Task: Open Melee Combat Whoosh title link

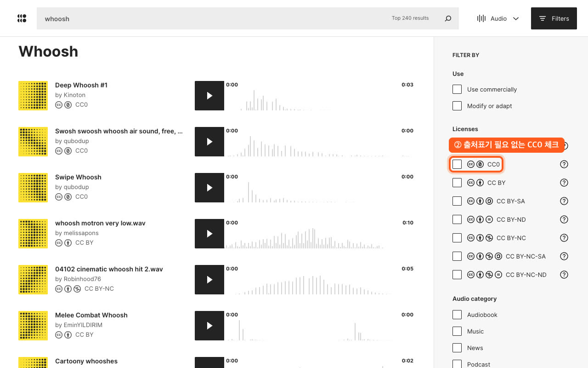Action: [91, 315]
